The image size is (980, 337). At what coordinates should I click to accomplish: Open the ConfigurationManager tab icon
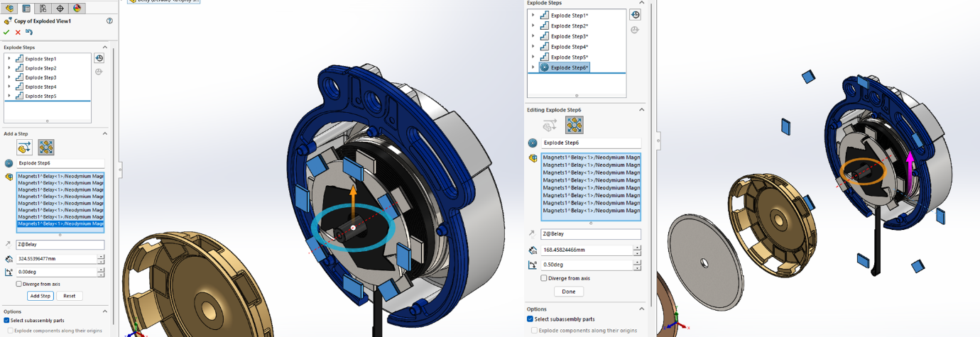point(43,9)
